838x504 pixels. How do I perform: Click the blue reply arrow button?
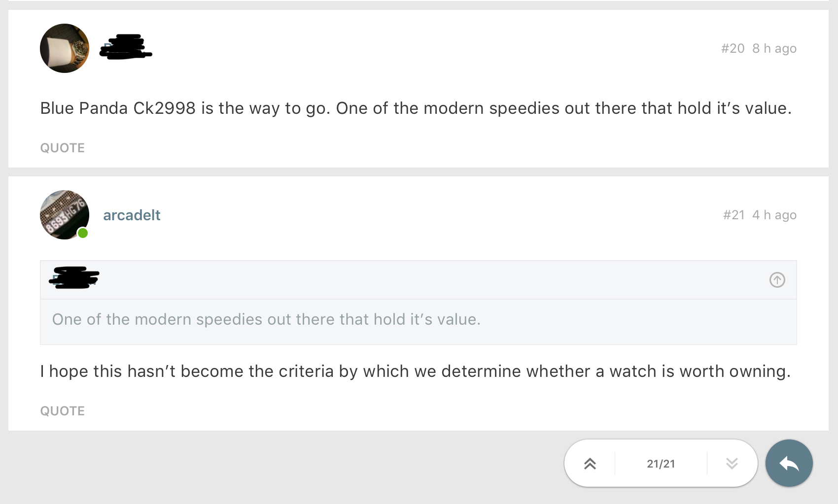789,463
